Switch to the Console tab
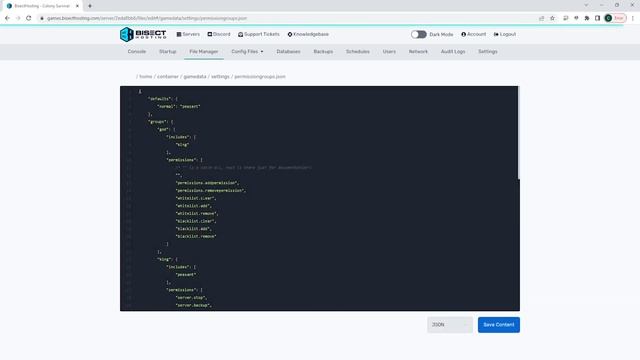The width and height of the screenshot is (640, 360). (x=137, y=52)
